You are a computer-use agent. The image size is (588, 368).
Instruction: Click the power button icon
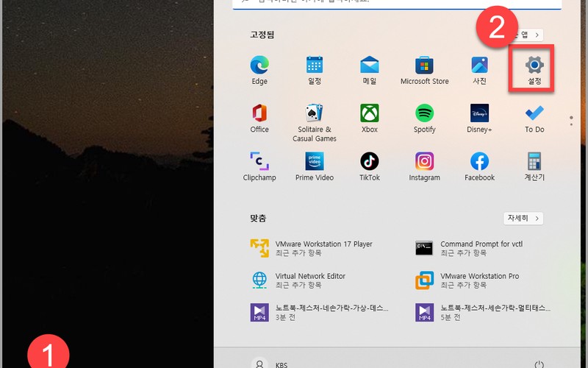point(539,364)
